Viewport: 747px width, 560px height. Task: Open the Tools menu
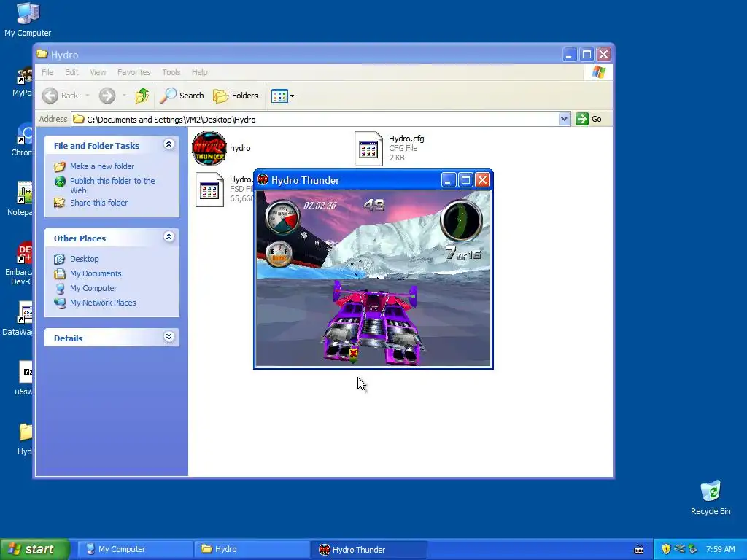171,72
